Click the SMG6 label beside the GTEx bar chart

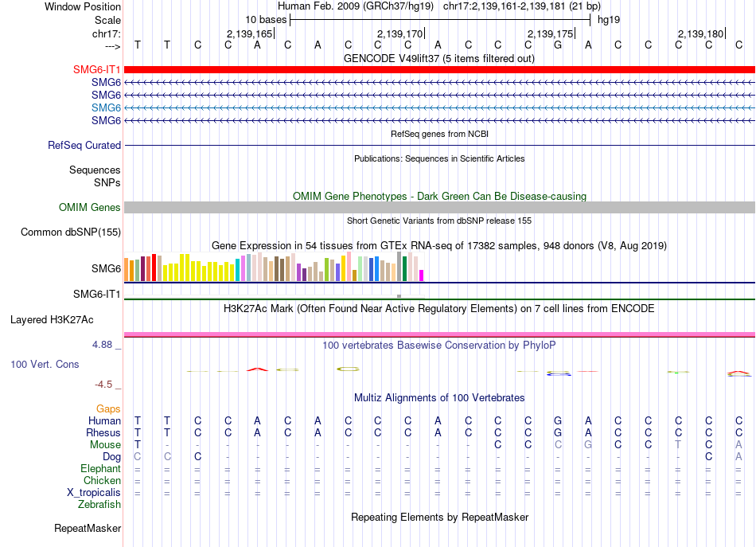click(x=106, y=268)
